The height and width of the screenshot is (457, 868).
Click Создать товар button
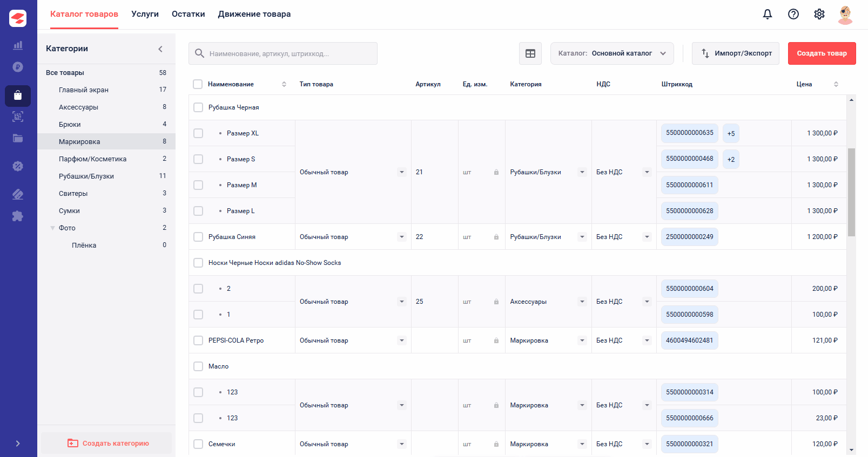click(x=822, y=53)
